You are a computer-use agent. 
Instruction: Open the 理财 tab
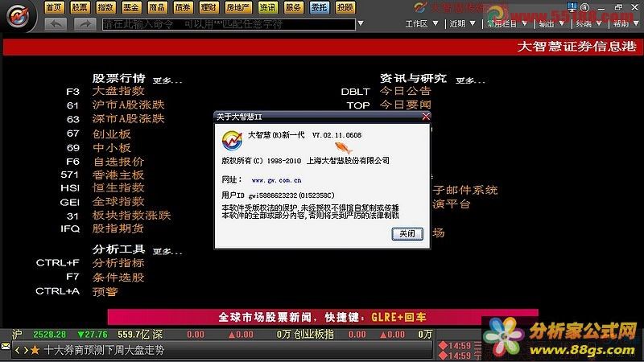(x=208, y=7)
